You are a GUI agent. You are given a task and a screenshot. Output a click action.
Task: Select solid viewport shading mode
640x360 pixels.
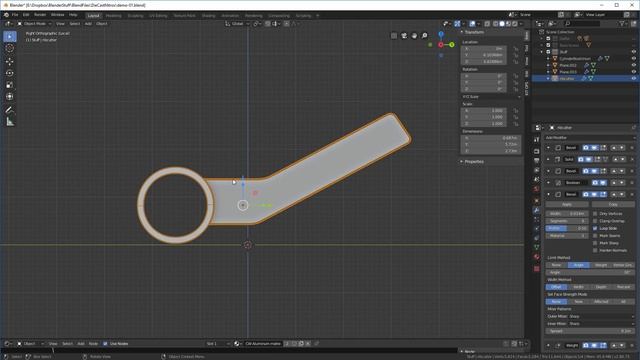coord(502,24)
